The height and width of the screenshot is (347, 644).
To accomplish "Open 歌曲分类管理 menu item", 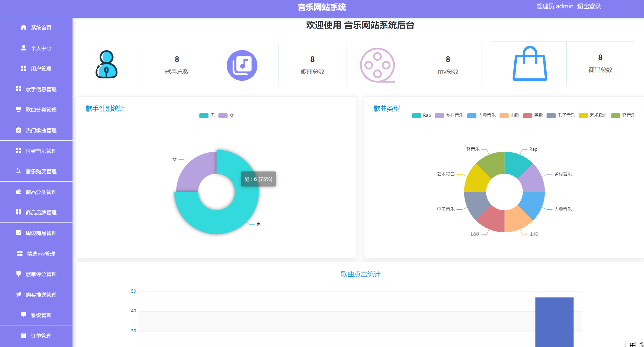I will coord(36,110).
